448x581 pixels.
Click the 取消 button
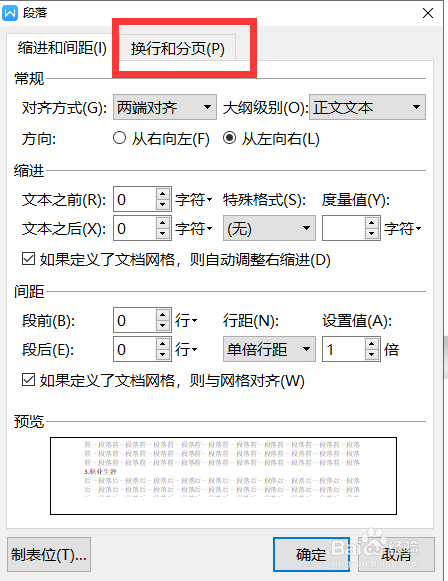[x=396, y=555]
